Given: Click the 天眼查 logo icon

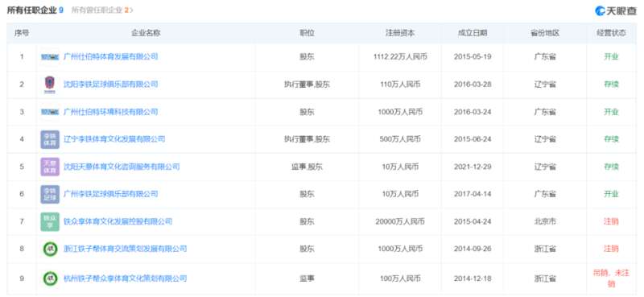Looking at the screenshot, I should coord(601,10).
